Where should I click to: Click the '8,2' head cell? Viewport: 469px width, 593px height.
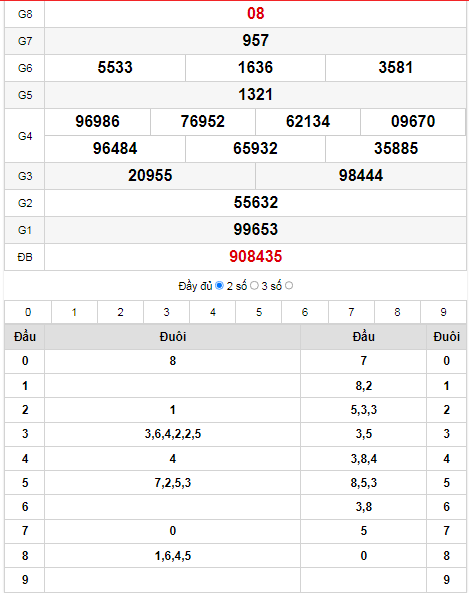(363, 386)
